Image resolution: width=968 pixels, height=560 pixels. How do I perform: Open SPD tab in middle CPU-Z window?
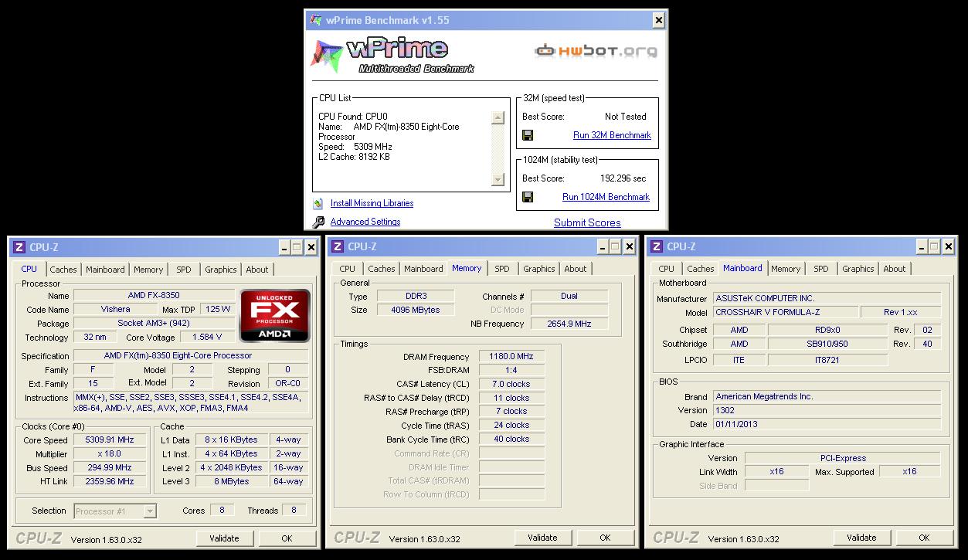click(x=502, y=269)
